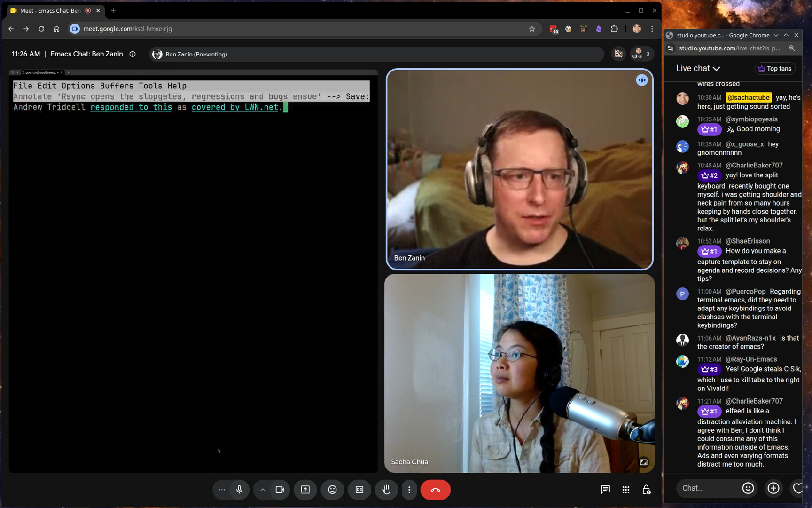Open emoji picker in YouTube chat
812x508 pixels.
pos(748,488)
